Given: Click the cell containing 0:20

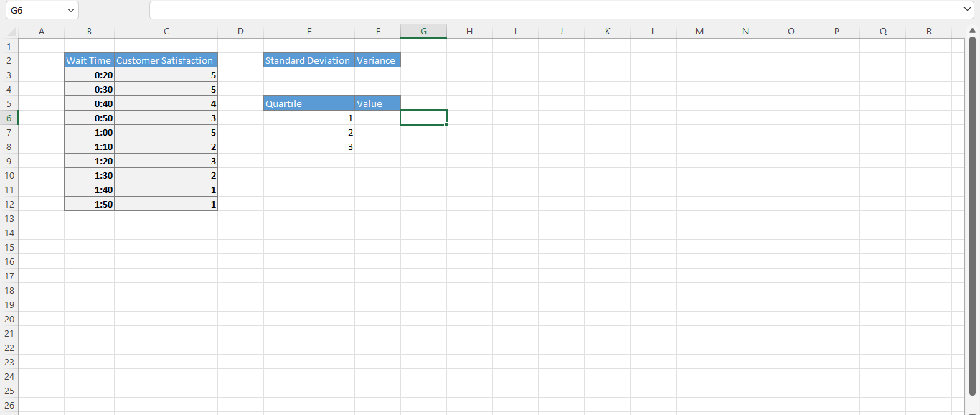Looking at the screenshot, I should (88, 75).
